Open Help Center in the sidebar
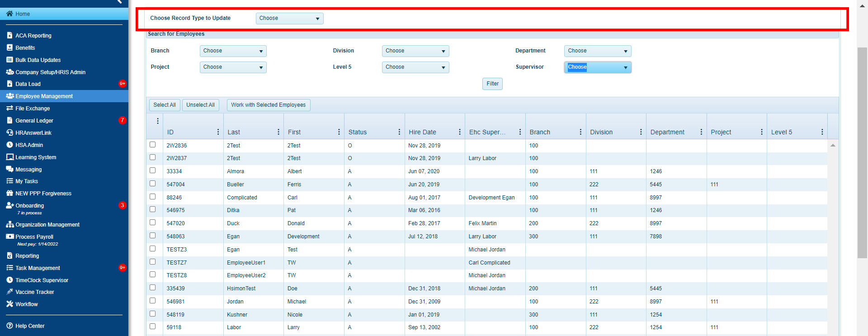Viewport: 868px width, 336px height. [x=30, y=326]
